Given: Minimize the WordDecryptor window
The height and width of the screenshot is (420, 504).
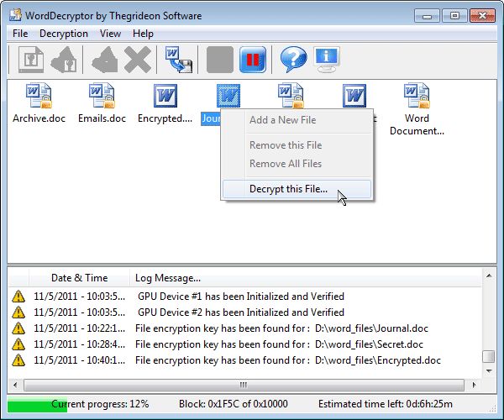Looking at the screenshot, I should pyautogui.click(x=427, y=15).
